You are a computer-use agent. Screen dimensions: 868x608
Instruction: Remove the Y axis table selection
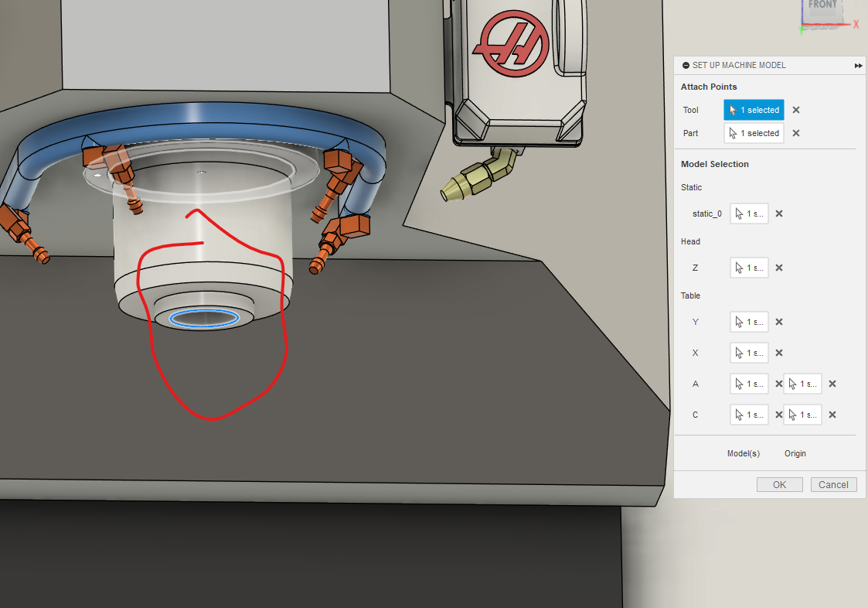tap(778, 322)
